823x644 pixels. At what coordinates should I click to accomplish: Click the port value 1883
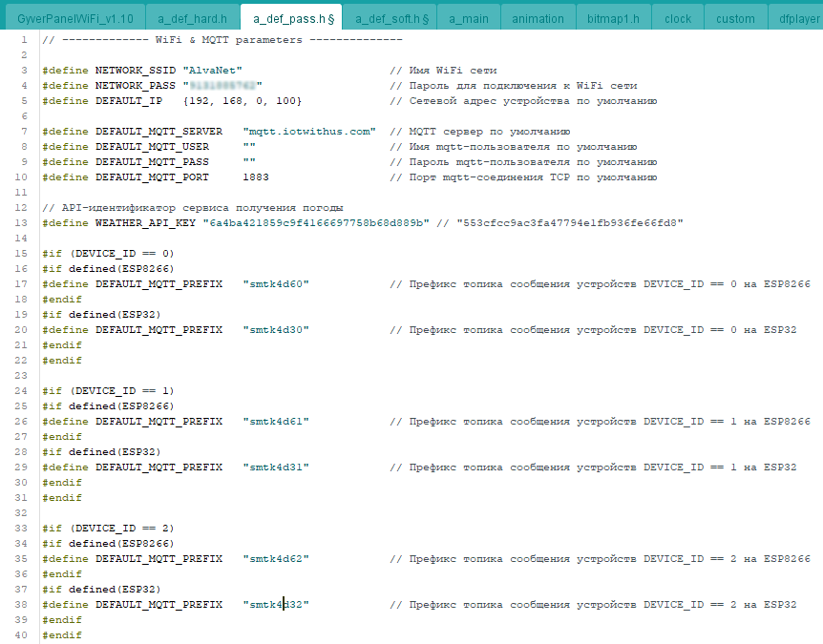[256, 177]
